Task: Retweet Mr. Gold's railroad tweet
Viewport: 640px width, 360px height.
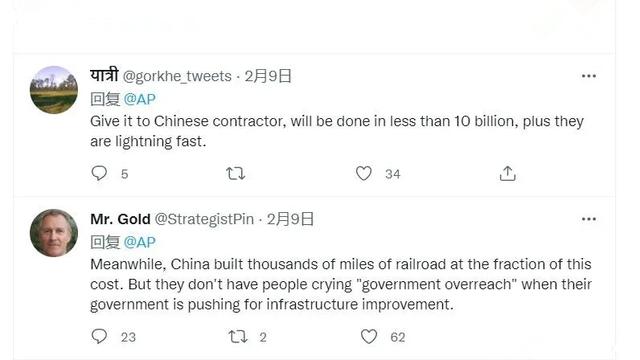Action: [238, 337]
